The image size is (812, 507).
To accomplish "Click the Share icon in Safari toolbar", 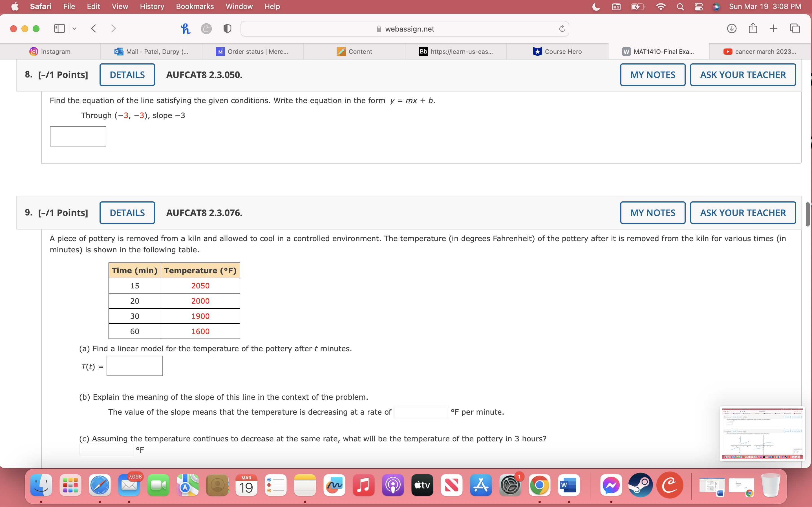I will (x=753, y=28).
